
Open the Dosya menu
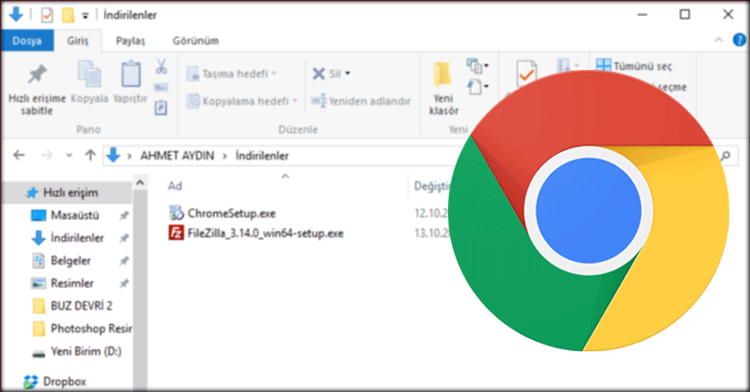[27, 41]
